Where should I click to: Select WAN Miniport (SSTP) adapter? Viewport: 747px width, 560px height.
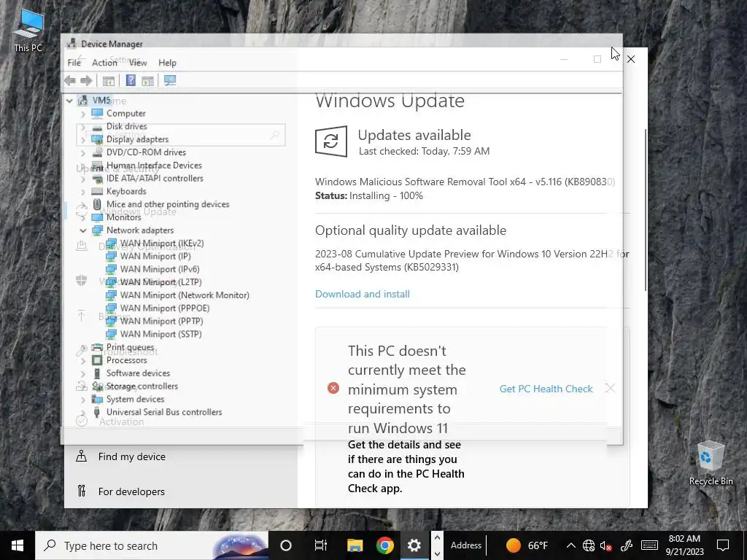coord(161,334)
